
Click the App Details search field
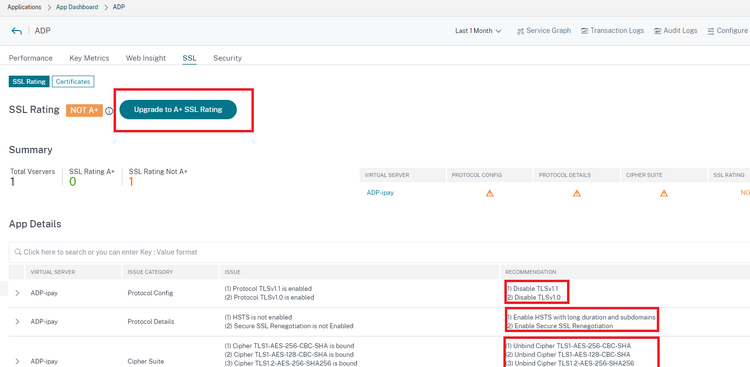coord(379,252)
